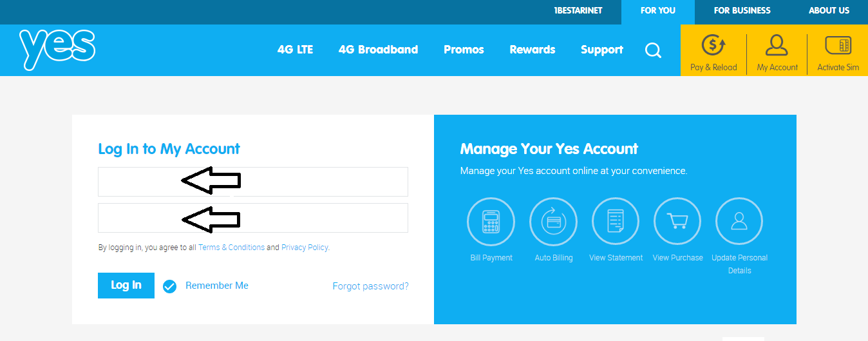Select the View Statement icon
This screenshot has height=341, width=868.
[x=616, y=222]
